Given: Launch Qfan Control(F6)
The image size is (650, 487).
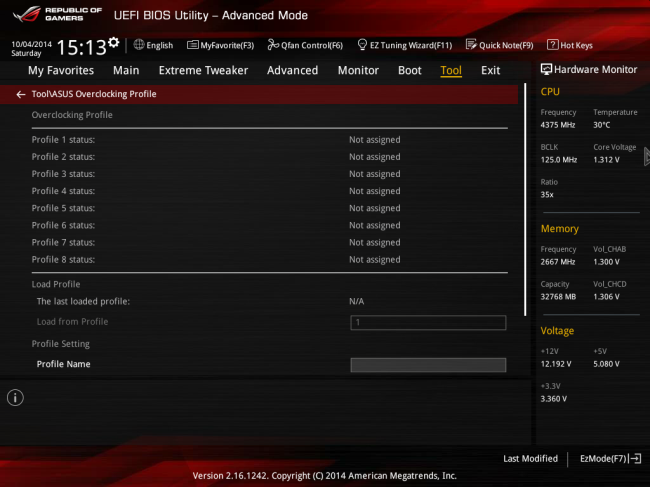Looking at the screenshot, I should point(305,45).
